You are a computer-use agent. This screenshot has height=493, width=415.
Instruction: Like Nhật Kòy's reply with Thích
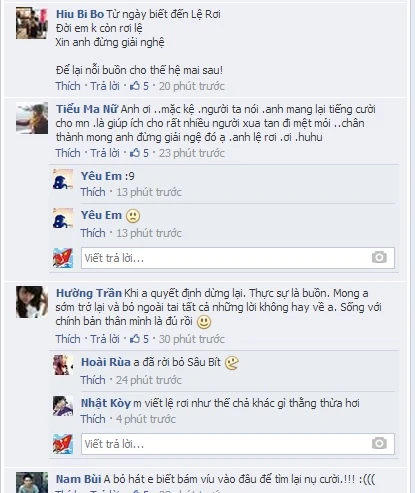click(x=93, y=419)
